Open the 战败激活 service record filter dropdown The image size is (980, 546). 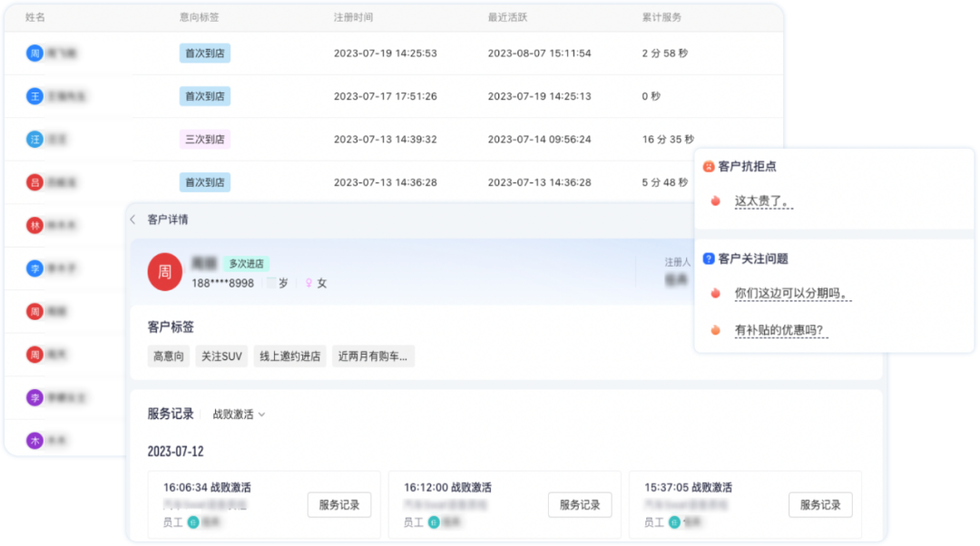click(239, 414)
